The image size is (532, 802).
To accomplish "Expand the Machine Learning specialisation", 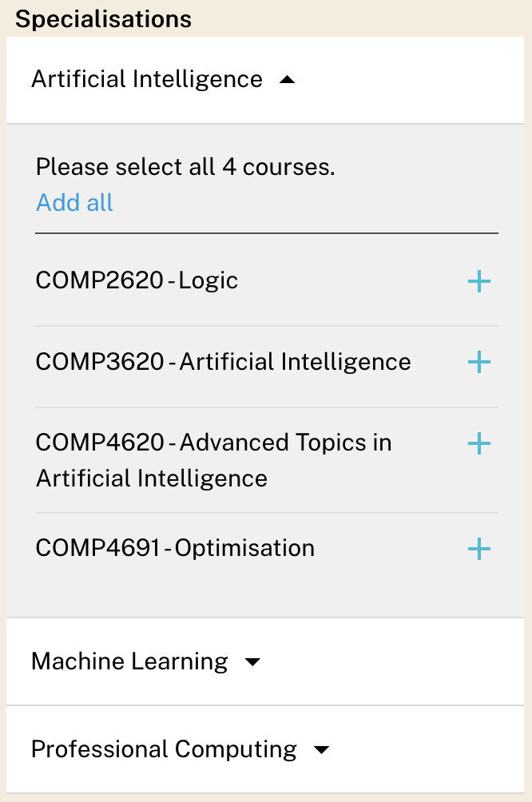I will point(252,661).
